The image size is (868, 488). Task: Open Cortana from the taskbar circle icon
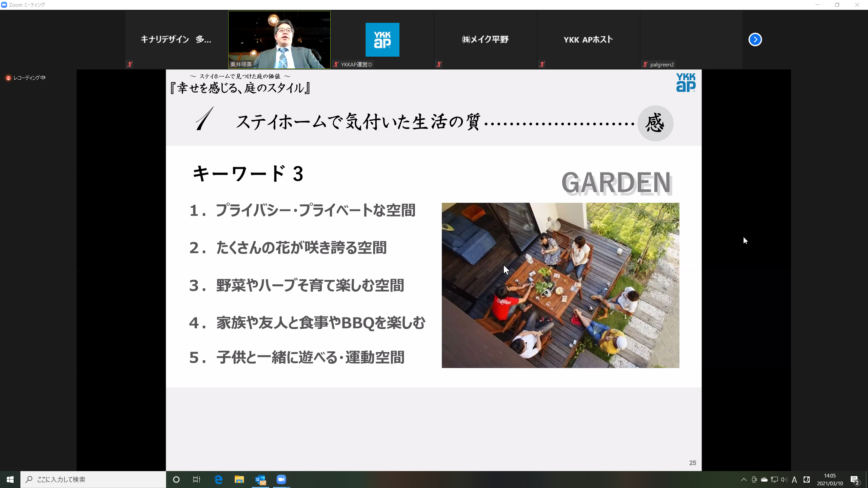(x=176, y=480)
